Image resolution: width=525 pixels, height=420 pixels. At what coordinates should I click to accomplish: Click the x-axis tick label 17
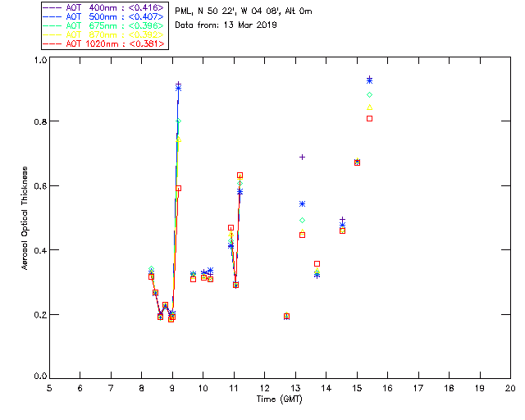418,388
